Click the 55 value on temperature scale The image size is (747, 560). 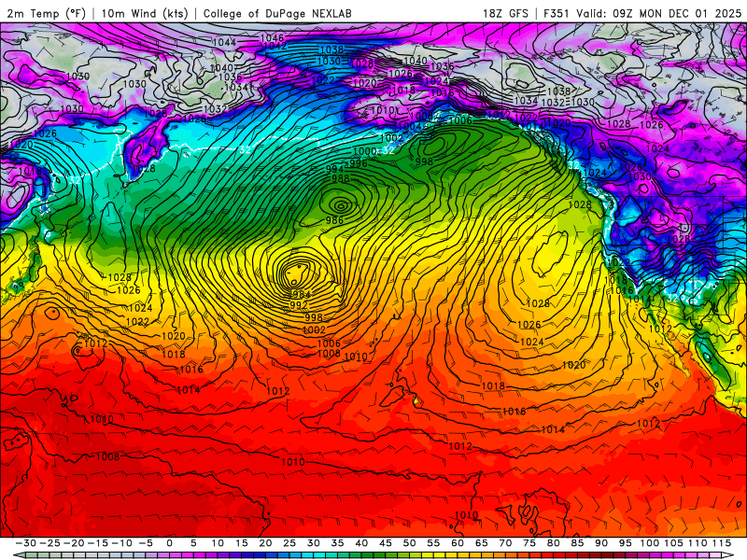click(433, 543)
